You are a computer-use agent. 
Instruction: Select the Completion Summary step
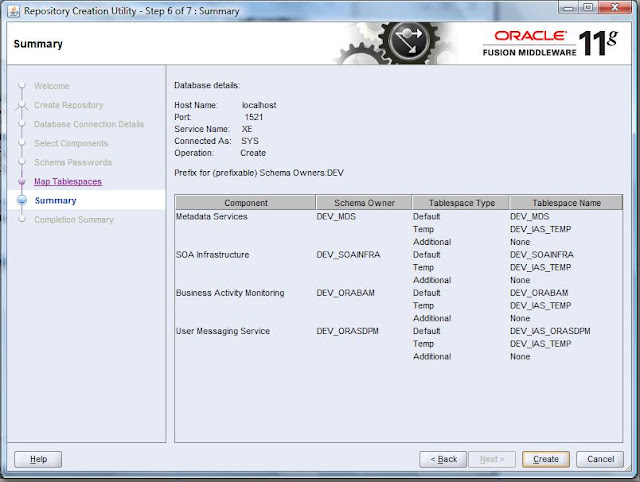click(74, 220)
